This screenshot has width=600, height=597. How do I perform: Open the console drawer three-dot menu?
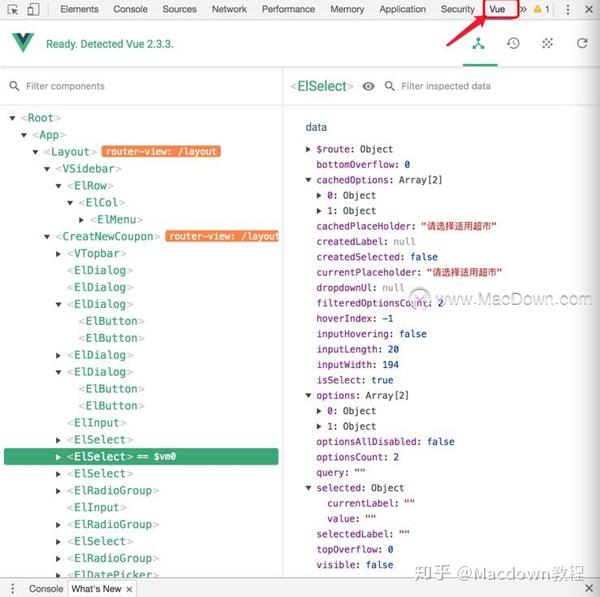tap(13, 588)
